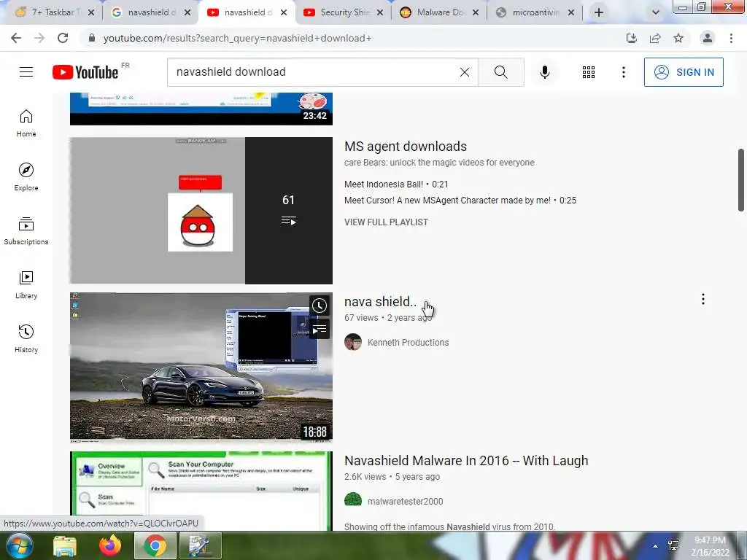Open Kenneth Productions channel avatar
The height and width of the screenshot is (560, 747).
pyautogui.click(x=353, y=342)
